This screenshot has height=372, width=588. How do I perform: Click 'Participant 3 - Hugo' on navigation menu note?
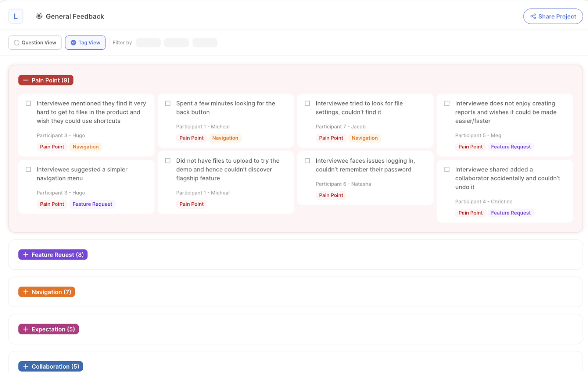click(61, 193)
